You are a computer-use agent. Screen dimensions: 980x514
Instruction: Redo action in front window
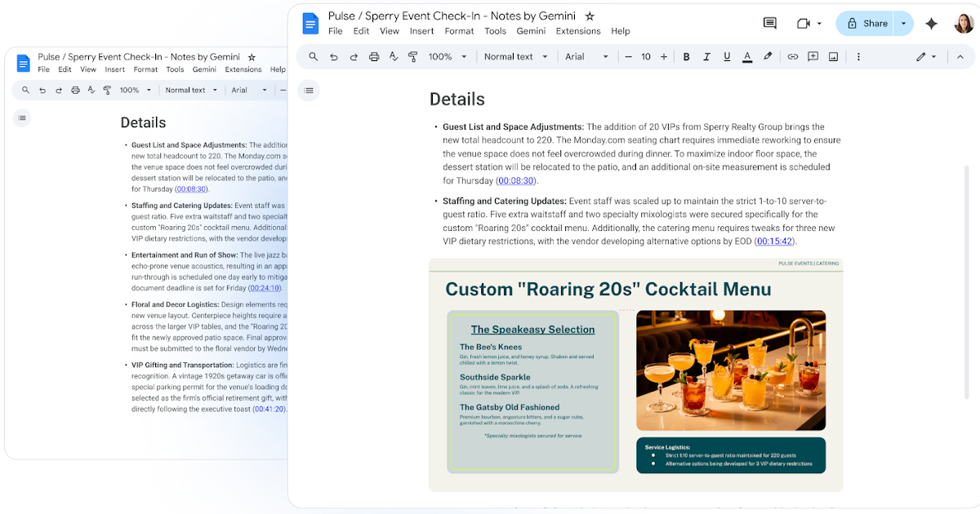click(x=354, y=57)
